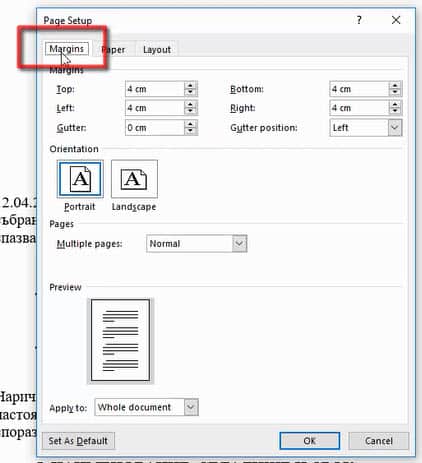Image resolution: width=422 pixels, height=463 pixels.
Task: Click the OK button
Action: tap(310, 441)
